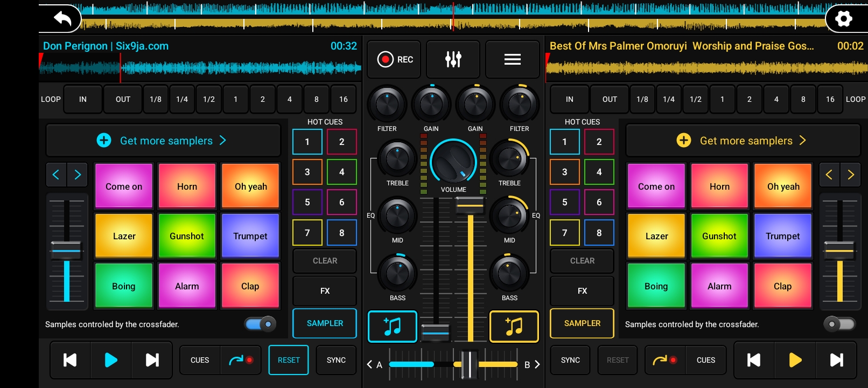Enable right crossfader samples toggle
868x388 pixels.
pyautogui.click(x=839, y=324)
